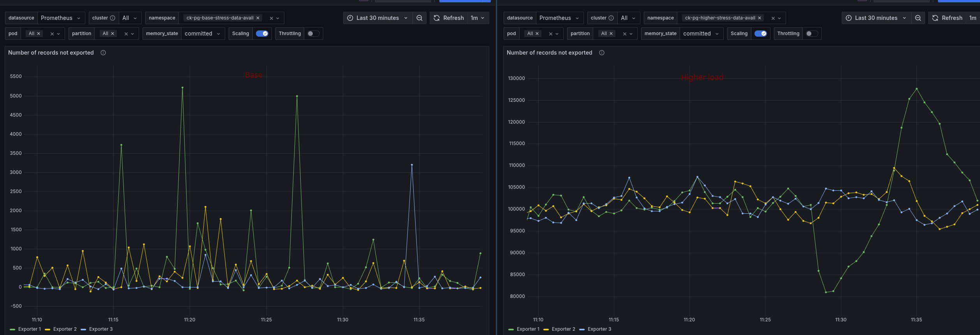This screenshot has width=980, height=335.
Task: Click Refresh button in right dashboard
Action: [947, 18]
